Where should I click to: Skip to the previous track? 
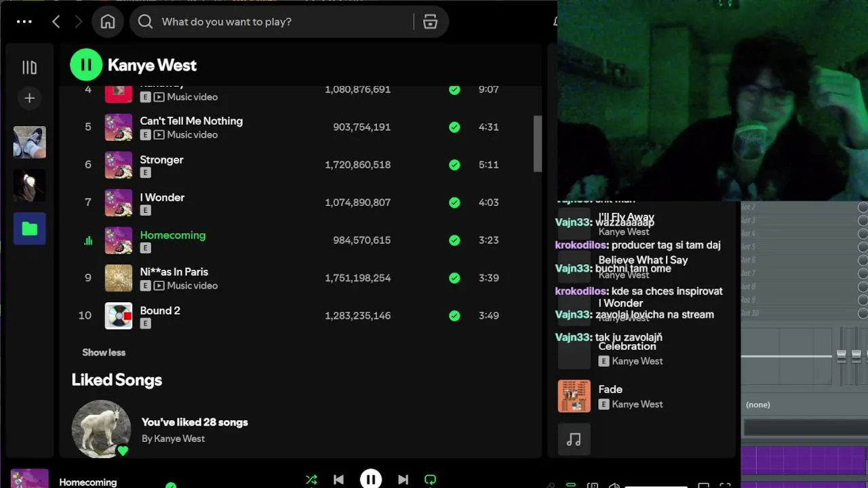pyautogui.click(x=338, y=480)
